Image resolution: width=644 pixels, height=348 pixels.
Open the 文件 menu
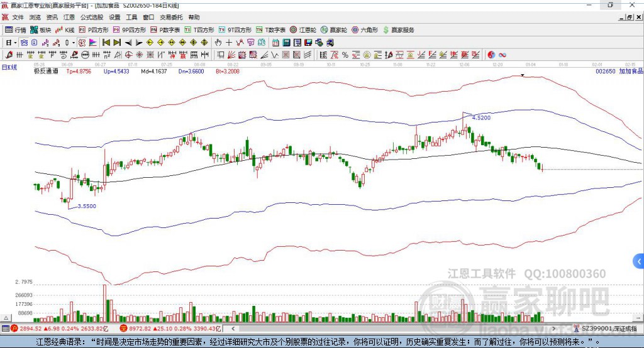18,17
